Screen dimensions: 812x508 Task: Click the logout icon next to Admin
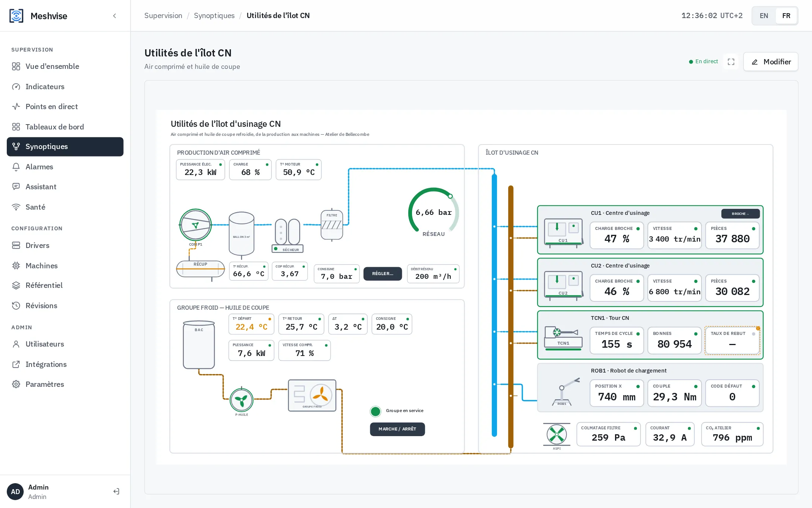click(x=116, y=491)
